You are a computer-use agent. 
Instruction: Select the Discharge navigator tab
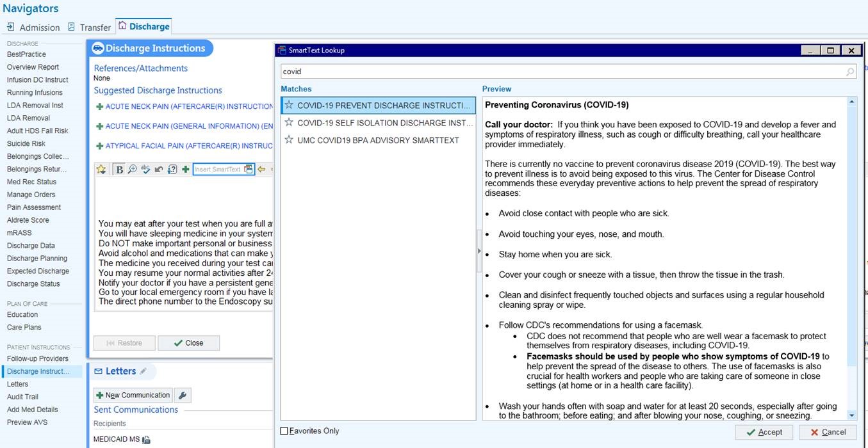tap(143, 27)
